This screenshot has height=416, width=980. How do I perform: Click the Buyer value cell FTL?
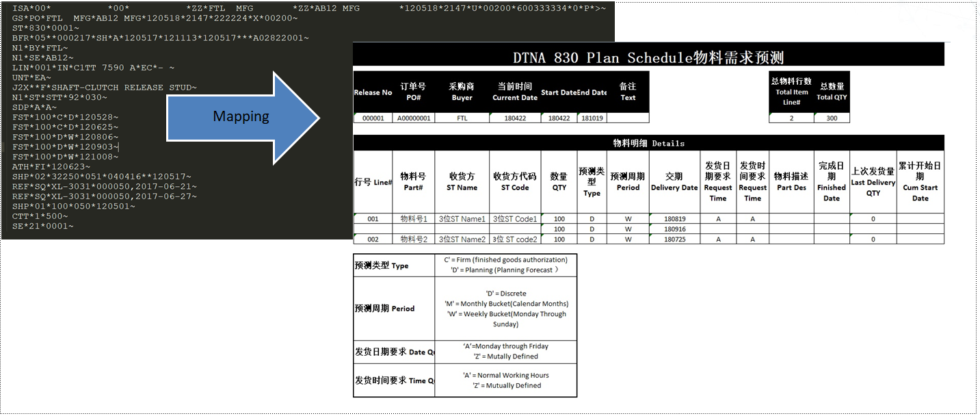coord(462,118)
